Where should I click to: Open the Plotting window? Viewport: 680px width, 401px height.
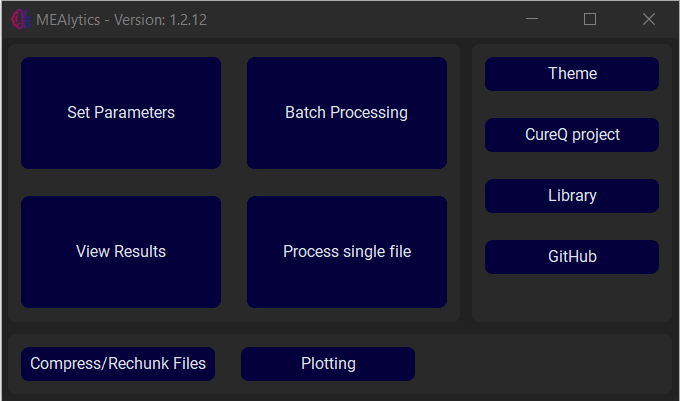(328, 364)
